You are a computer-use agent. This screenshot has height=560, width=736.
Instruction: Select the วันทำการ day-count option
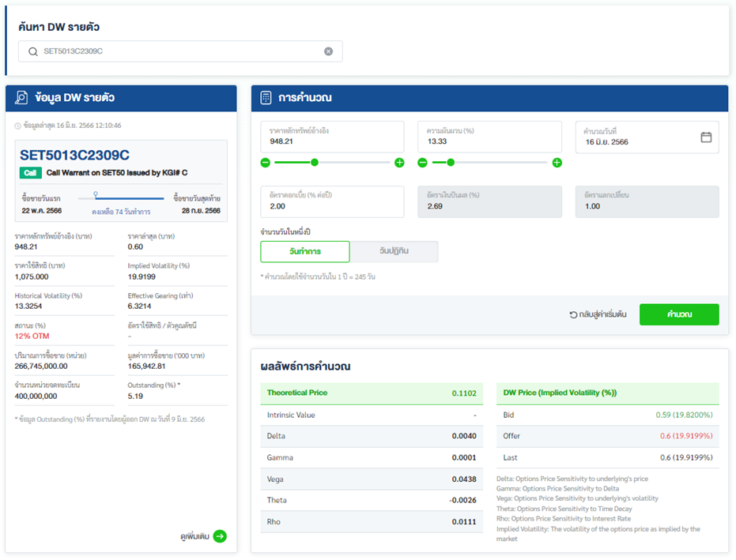[304, 251]
